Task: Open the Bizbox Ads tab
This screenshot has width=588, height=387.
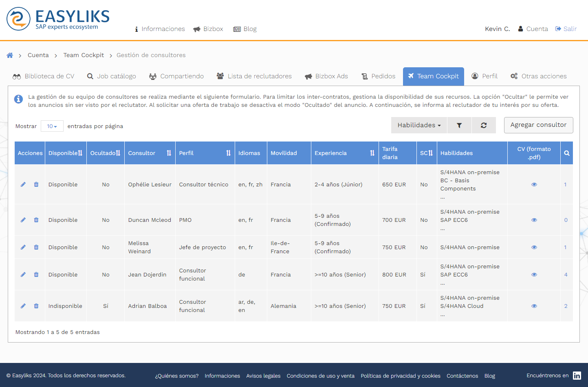Action: tap(326, 76)
